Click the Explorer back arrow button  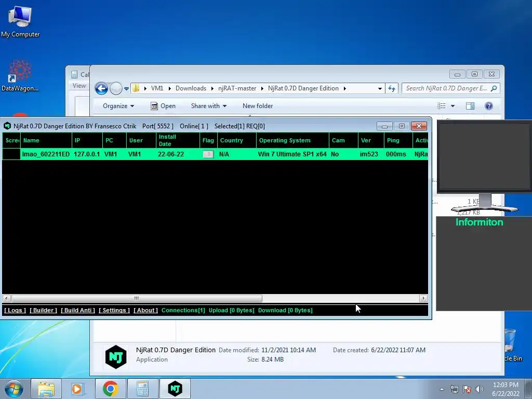click(101, 88)
